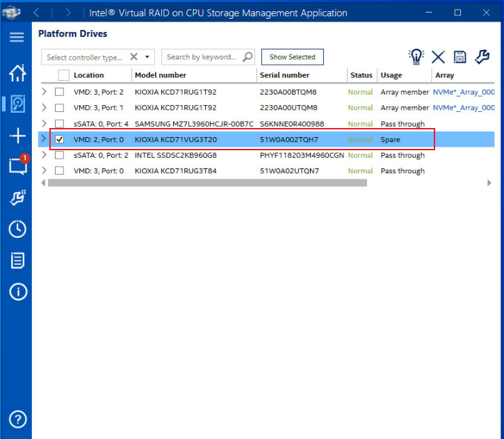Viewport: 504px width, 439px height.
Task: Select serial number PHYF118203M4960CGN
Action: click(x=302, y=155)
